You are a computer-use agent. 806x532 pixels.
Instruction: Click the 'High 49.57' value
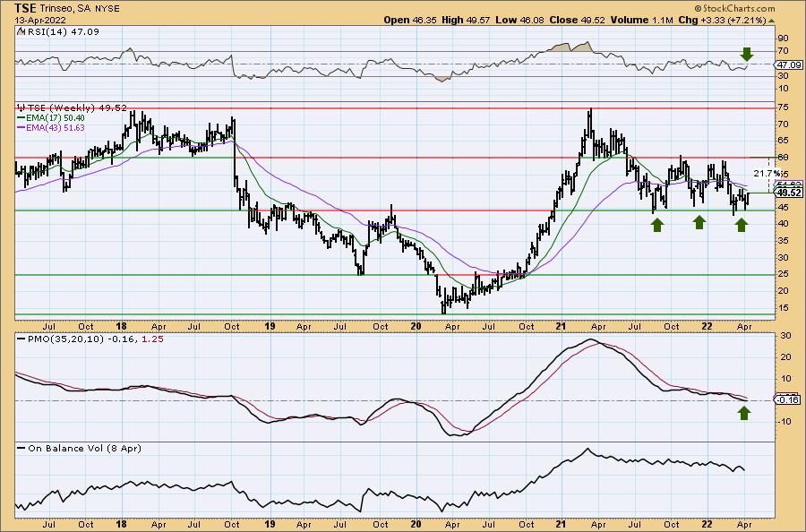[465, 20]
